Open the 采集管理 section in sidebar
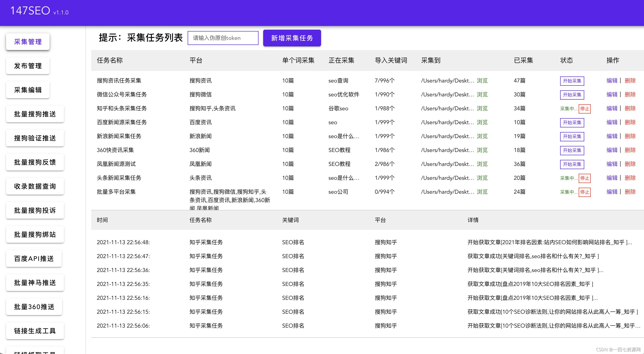The image size is (644, 354). (28, 41)
